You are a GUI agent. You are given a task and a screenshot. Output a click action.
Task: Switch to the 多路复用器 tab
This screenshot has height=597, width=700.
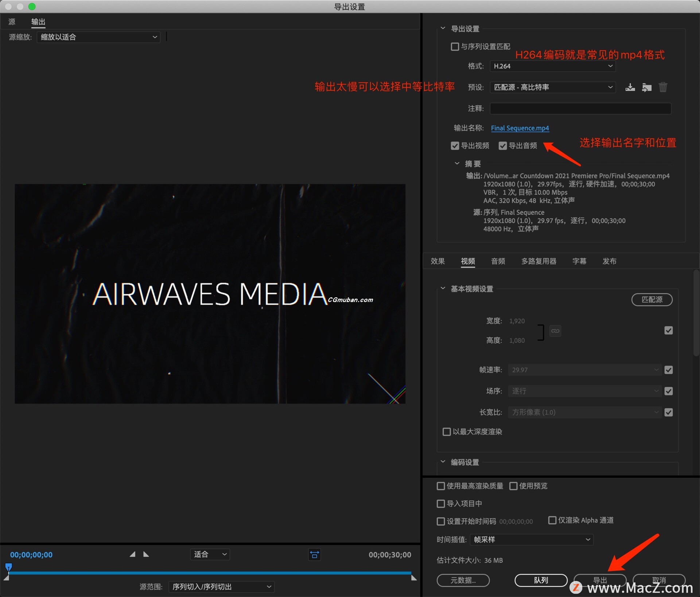(538, 261)
